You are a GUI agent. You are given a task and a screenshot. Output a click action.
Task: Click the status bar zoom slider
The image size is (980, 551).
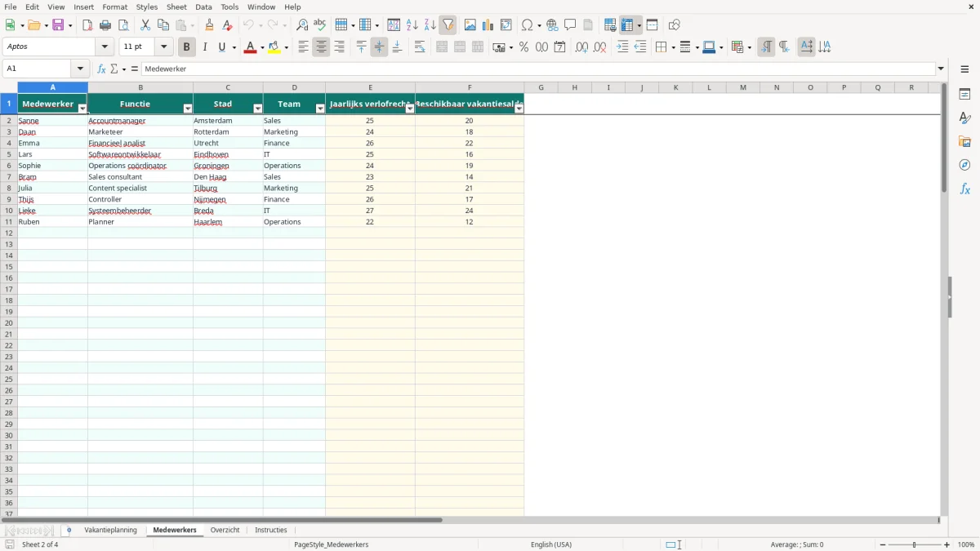(x=915, y=544)
